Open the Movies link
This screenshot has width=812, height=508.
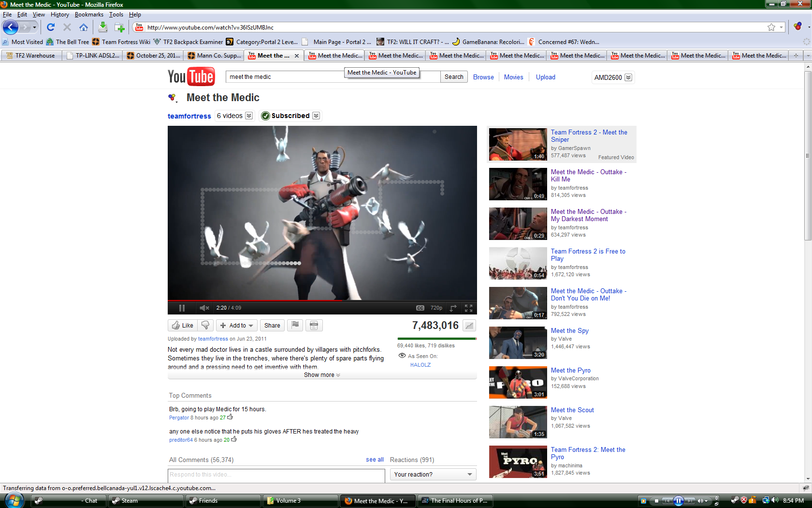pyautogui.click(x=513, y=77)
